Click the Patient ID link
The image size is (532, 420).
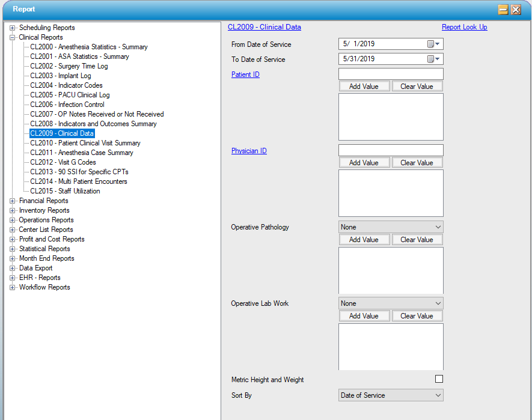tap(245, 75)
